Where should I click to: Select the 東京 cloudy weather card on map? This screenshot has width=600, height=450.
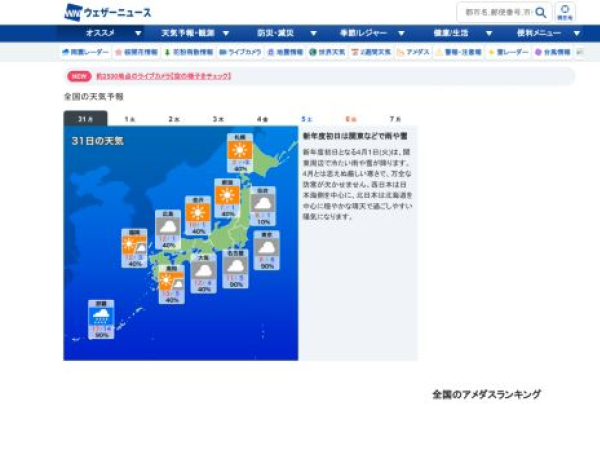(x=267, y=250)
